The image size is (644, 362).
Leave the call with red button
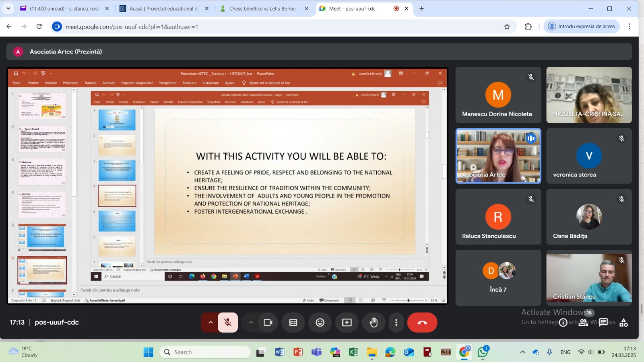422,323
